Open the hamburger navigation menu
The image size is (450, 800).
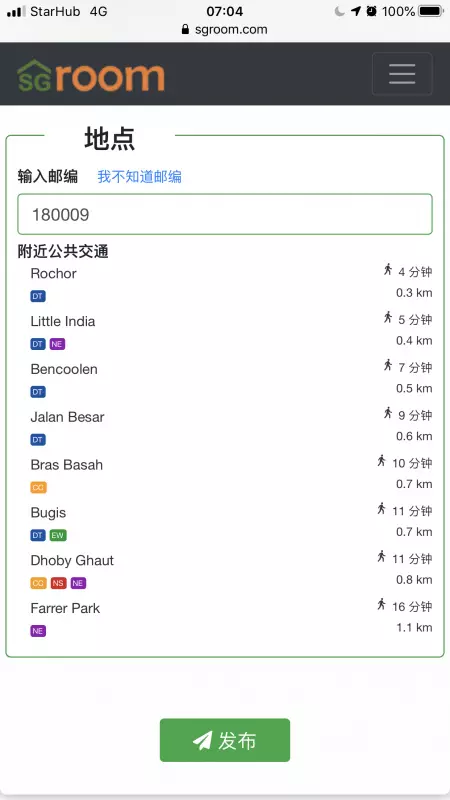coord(402,74)
